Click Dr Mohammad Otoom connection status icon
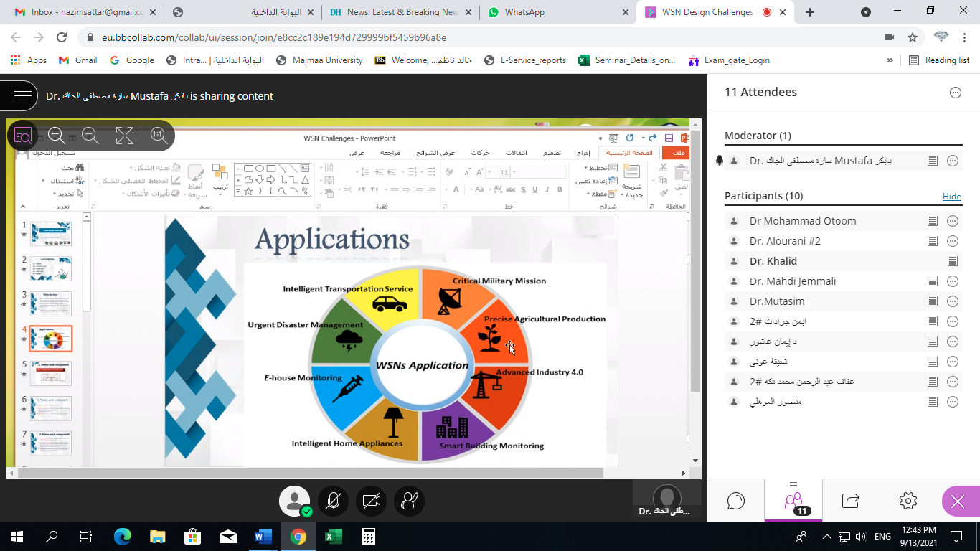 933,221
